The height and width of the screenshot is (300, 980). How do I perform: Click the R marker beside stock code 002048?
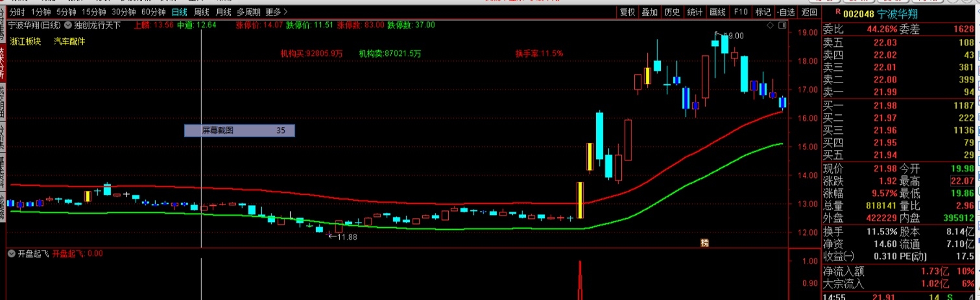838,12
